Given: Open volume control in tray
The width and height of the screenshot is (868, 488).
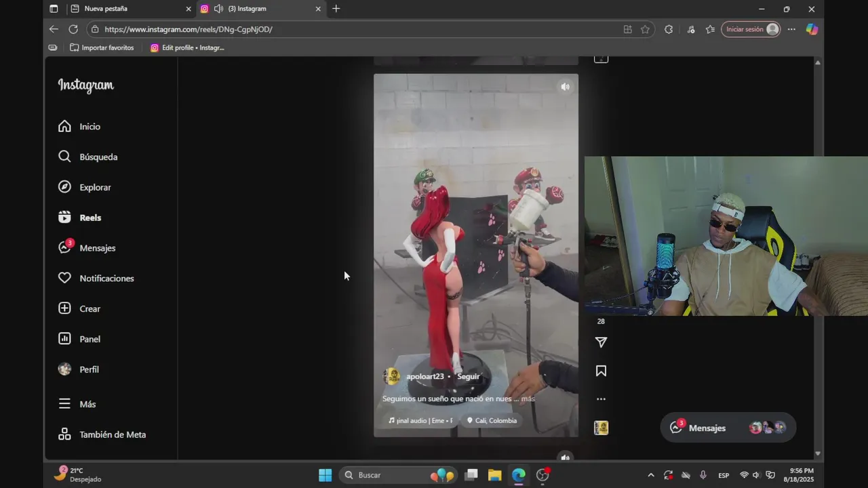Looking at the screenshot, I should [x=756, y=475].
